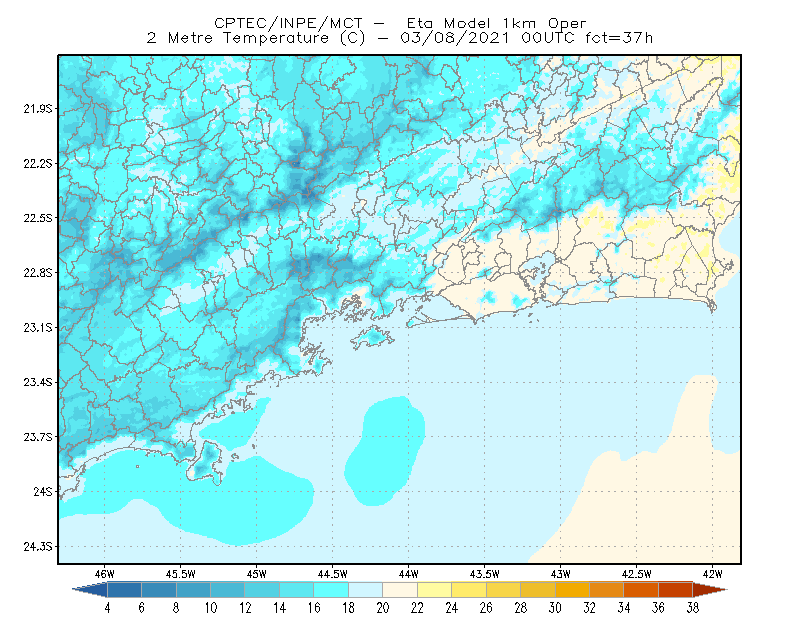Click the legend value 38

click(x=692, y=608)
